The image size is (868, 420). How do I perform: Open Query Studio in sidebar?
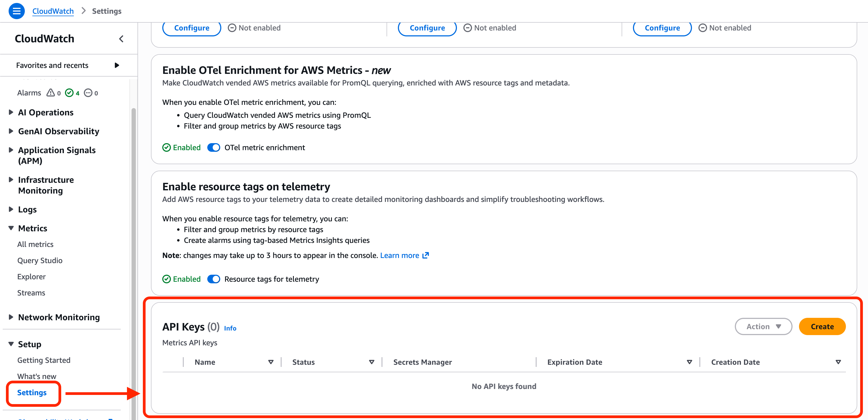tap(40, 260)
